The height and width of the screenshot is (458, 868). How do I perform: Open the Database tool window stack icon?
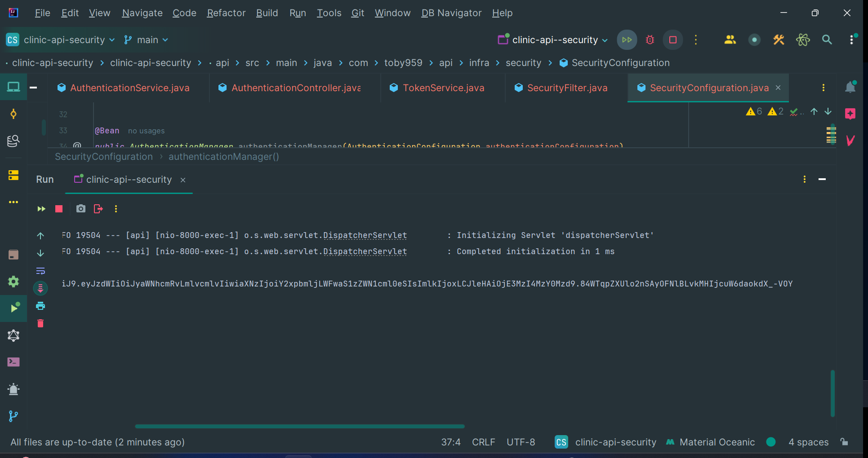pyautogui.click(x=13, y=175)
